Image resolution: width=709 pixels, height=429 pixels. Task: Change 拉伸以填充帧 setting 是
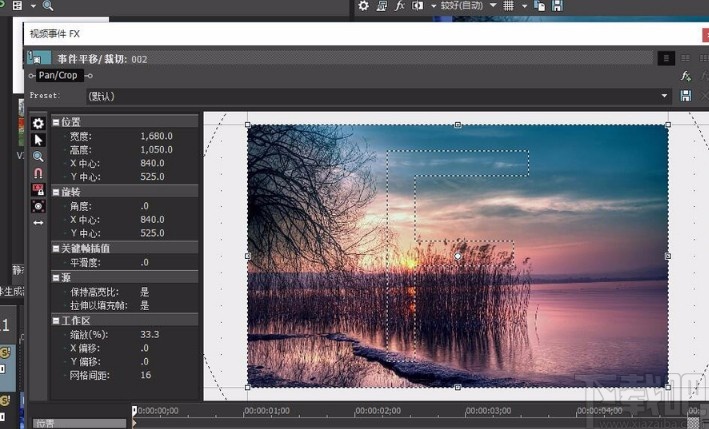pyautogui.click(x=145, y=306)
